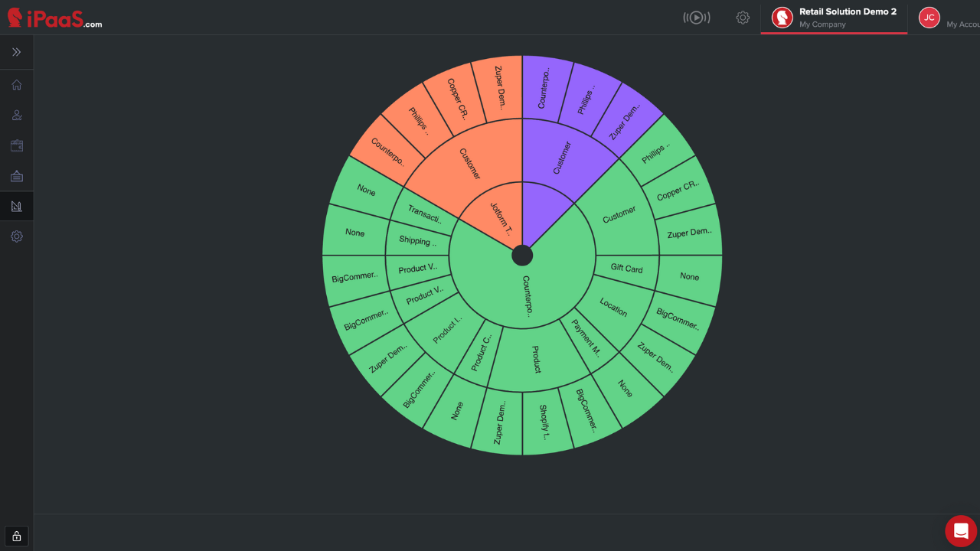Screen dimensions: 980x551
Task: Open the hanging sign icon in the sidebar
Action: coord(17,176)
